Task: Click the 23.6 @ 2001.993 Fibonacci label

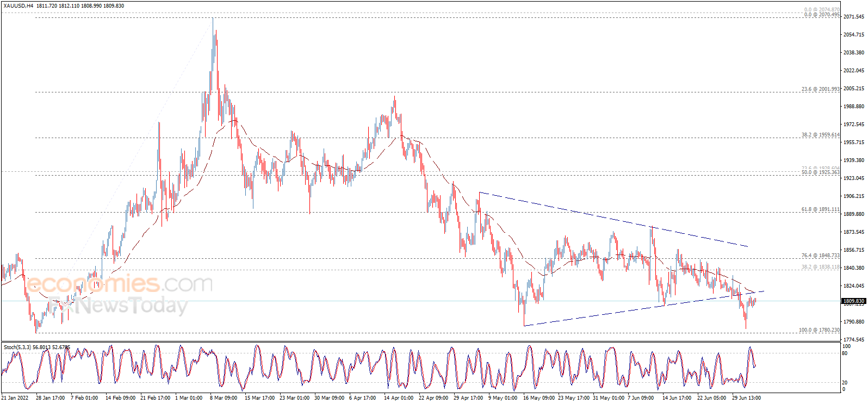Action: (820, 89)
